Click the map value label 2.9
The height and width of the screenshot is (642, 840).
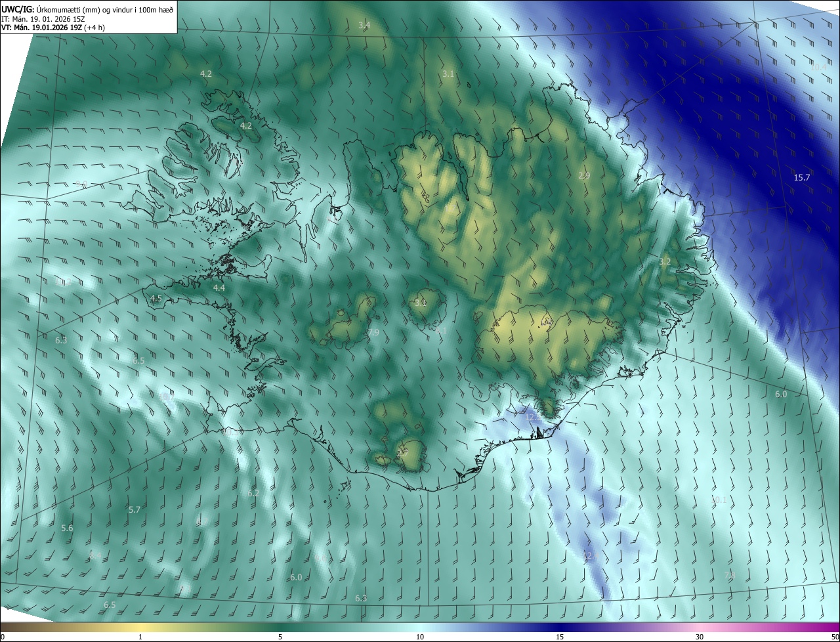click(584, 176)
